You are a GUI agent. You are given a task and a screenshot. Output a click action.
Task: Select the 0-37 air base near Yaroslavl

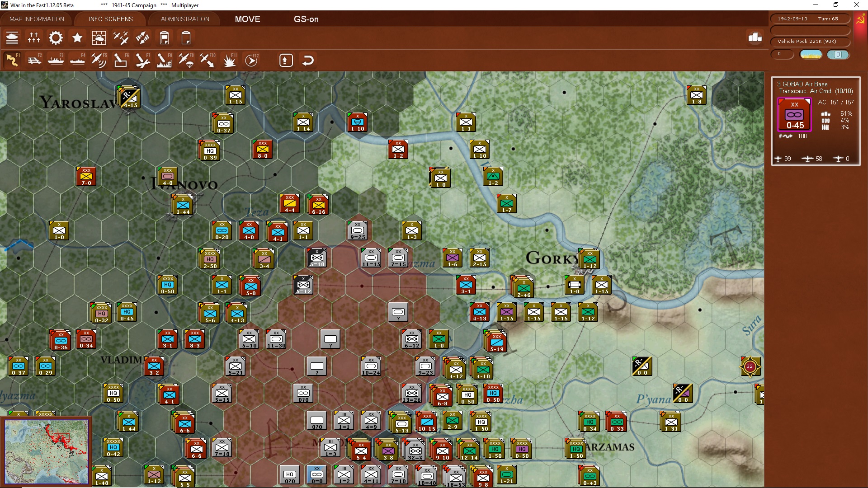tap(224, 124)
